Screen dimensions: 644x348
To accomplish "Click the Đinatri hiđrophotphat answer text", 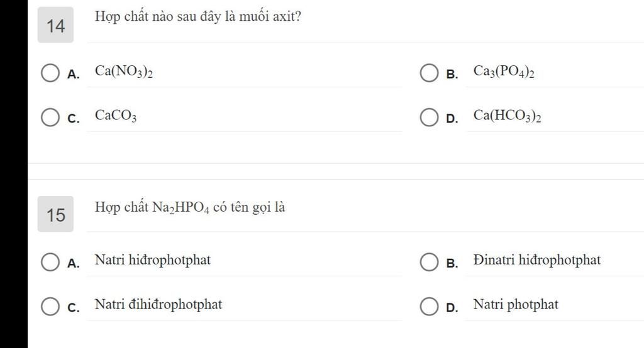I will point(537,260).
